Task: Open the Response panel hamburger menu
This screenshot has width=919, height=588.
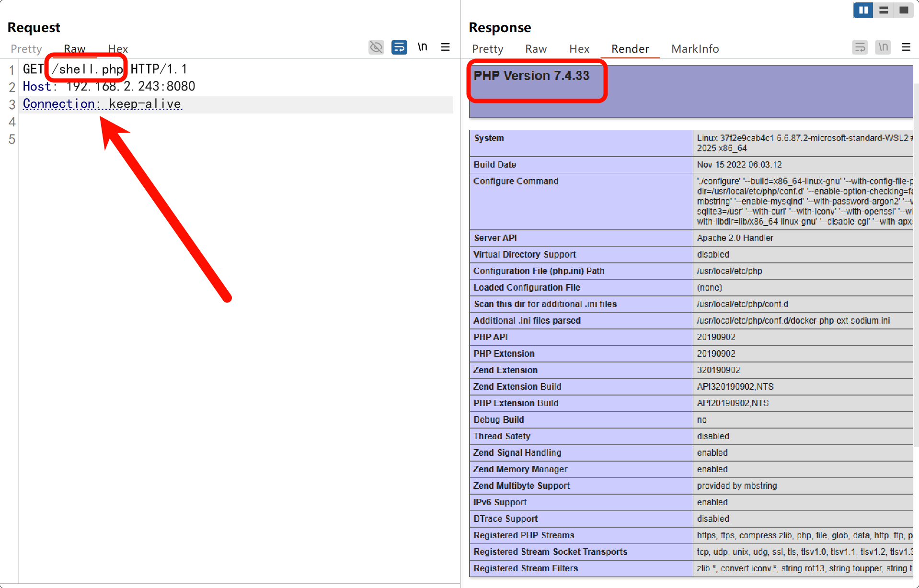Action: (x=906, y=47)
